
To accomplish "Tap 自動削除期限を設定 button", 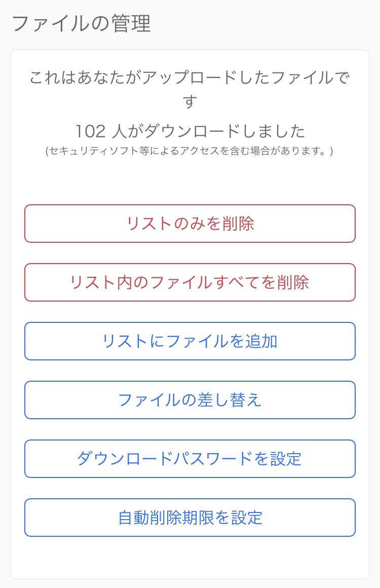I will point(190,518).
